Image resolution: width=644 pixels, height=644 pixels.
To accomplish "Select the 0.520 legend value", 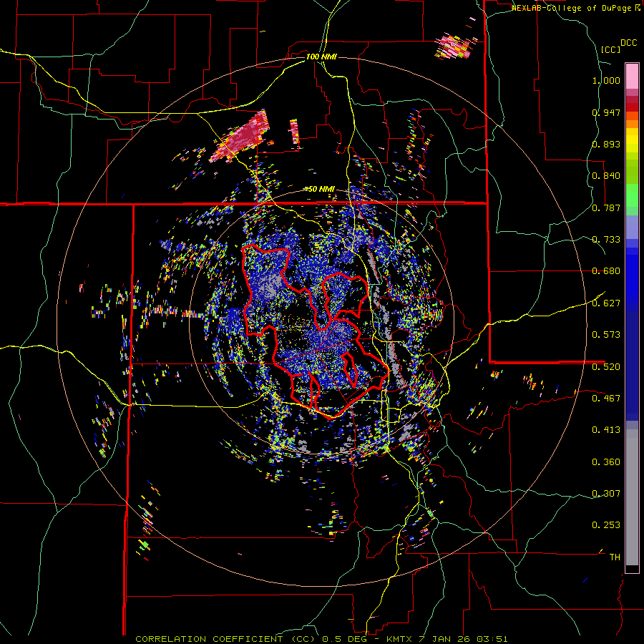I will [606, 367].
